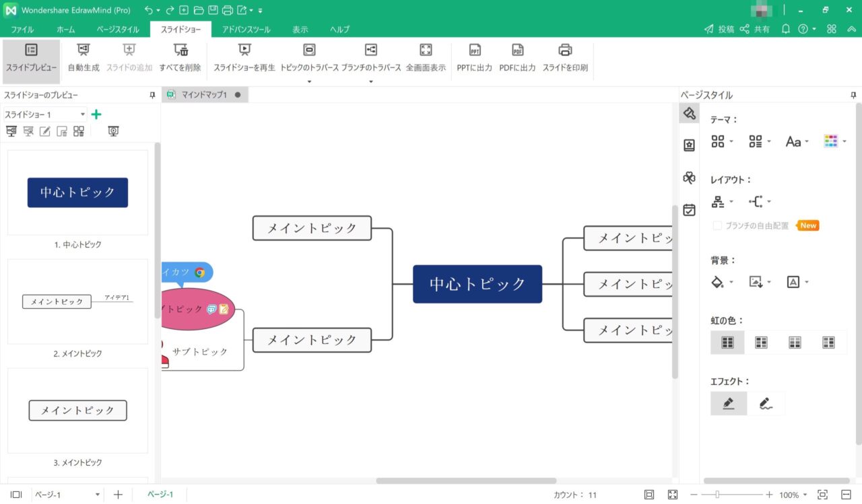Open the theme font Aa dropdown
Image resolution: width=862 pixels, height=504 pixels.
(797, 141)
